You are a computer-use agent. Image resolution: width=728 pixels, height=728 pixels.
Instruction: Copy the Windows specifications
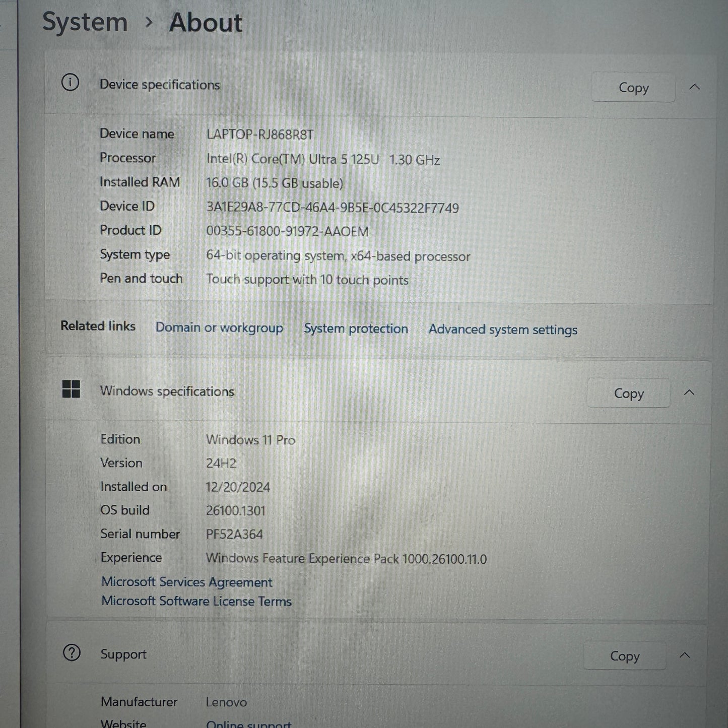click(x=629, y=393)
